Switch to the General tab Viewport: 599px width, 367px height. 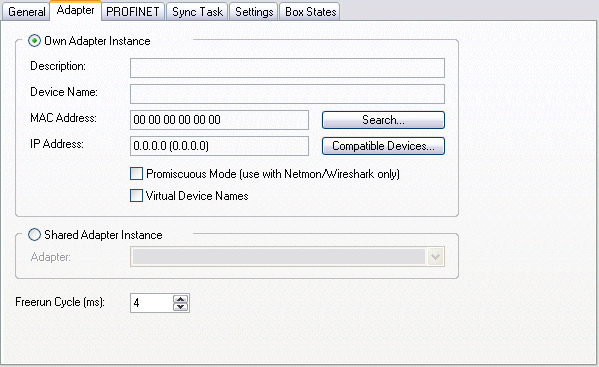click(x=26, y=12)
